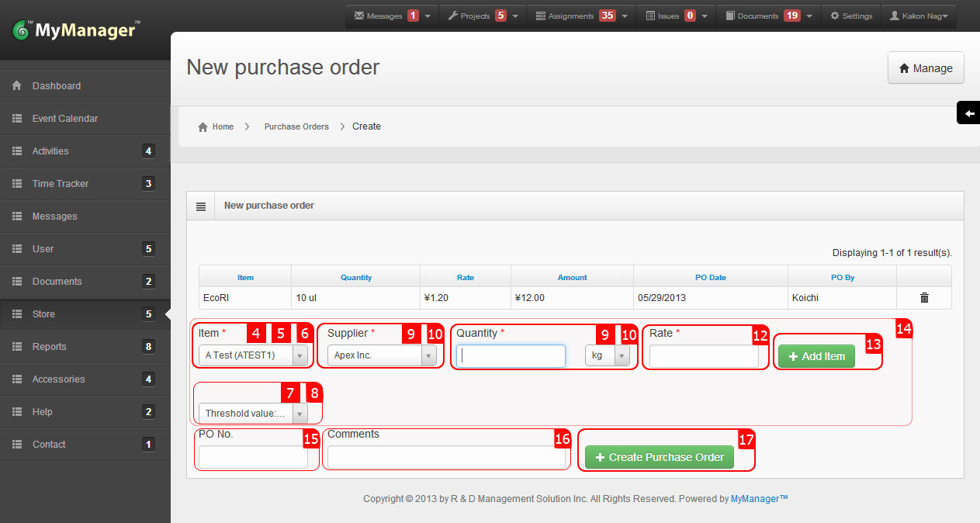Click inside the PO No. input field
Viewport: 980px width, 523px height.
pos(252,457)
